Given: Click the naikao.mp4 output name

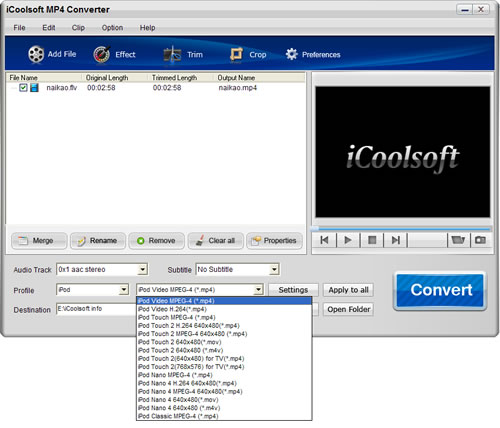Looking at the screenshot, I should (x=238, y=88).
